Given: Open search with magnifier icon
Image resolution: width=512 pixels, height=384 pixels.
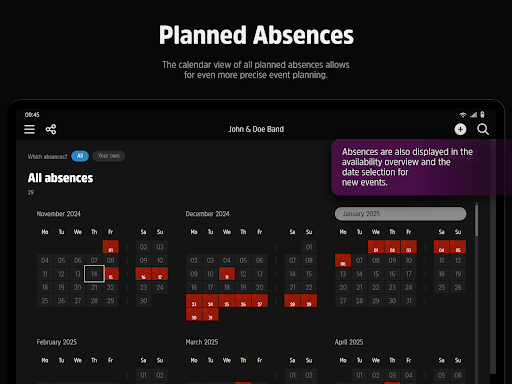Looking at the screenshot, I should tap(483, 129).
